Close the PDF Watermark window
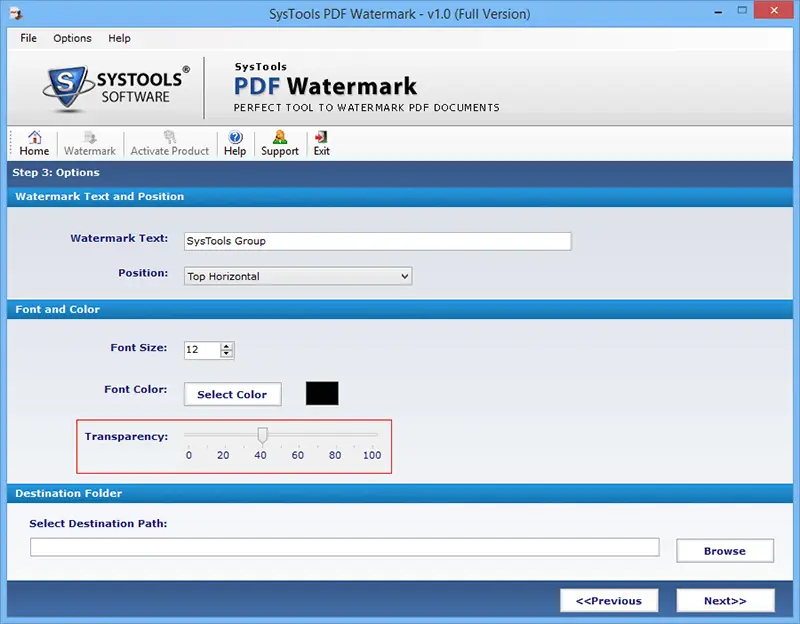The height and width of the screenshot is (624, 800). pos(773,10)
